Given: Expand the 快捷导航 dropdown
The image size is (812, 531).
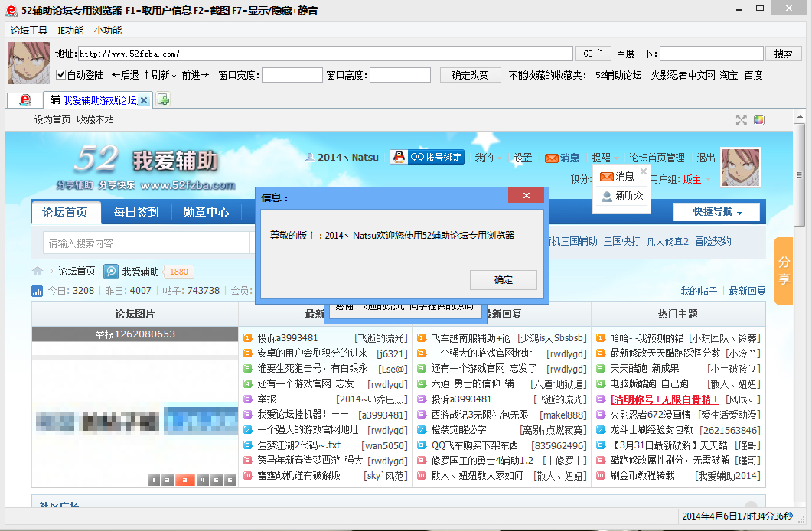Looking at the screenshot, I should click(x=716, y=212).
